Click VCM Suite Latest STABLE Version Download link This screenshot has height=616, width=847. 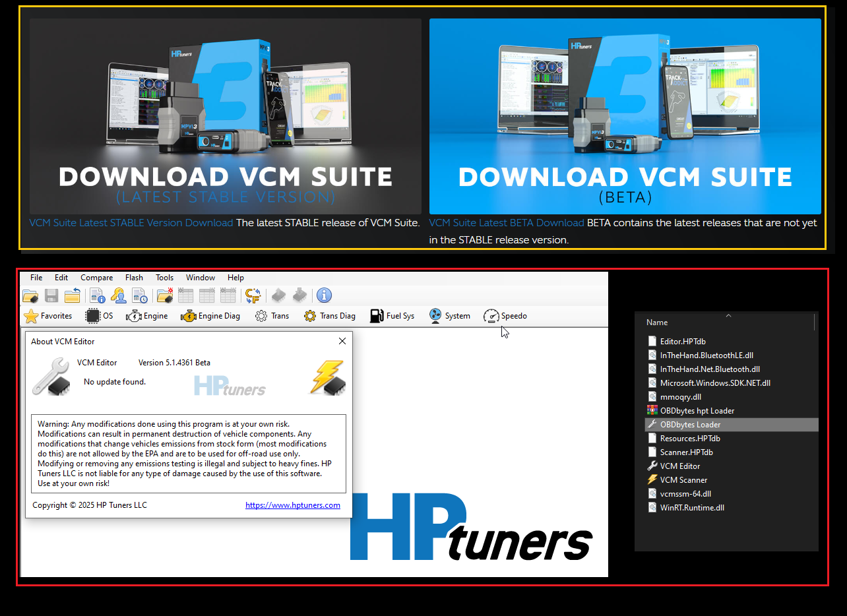click(x=131, y=223)
